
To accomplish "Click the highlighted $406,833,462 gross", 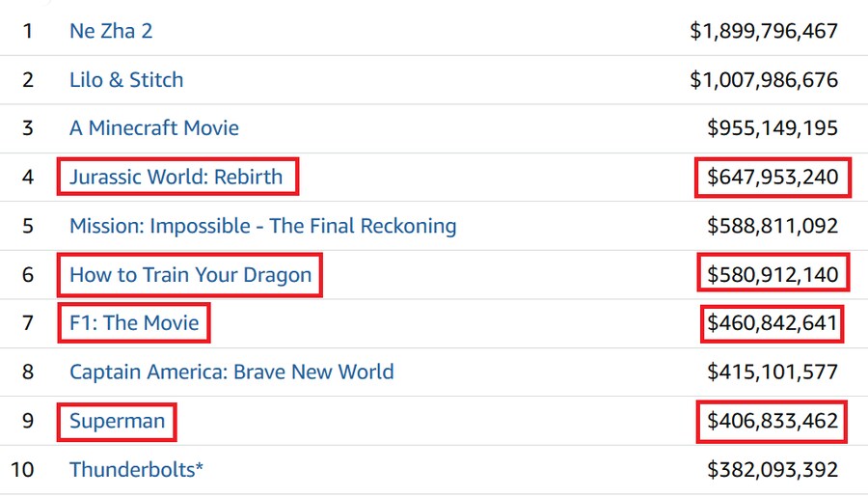I will pos(773,421).
